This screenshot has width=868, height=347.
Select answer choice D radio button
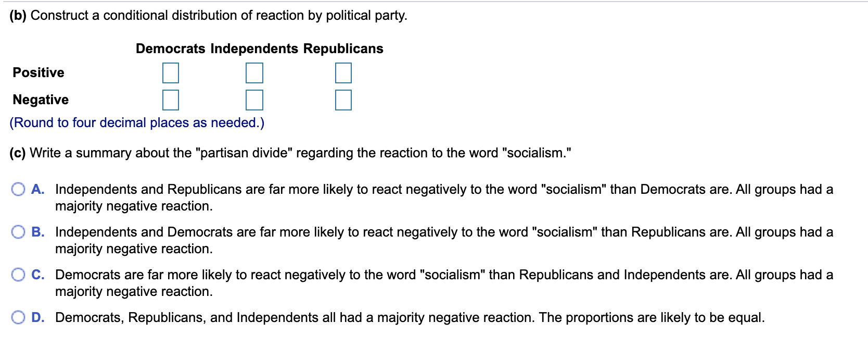tap(18, 316)
